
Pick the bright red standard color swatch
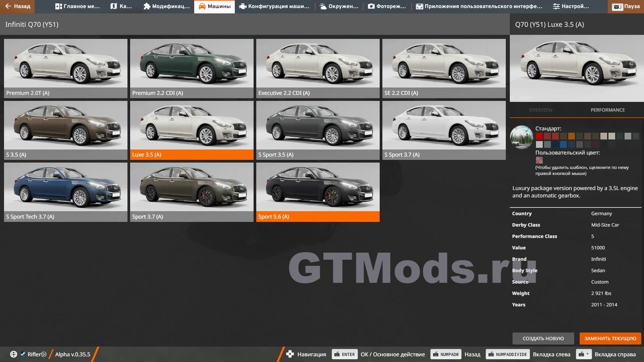[x=539, y=136]
